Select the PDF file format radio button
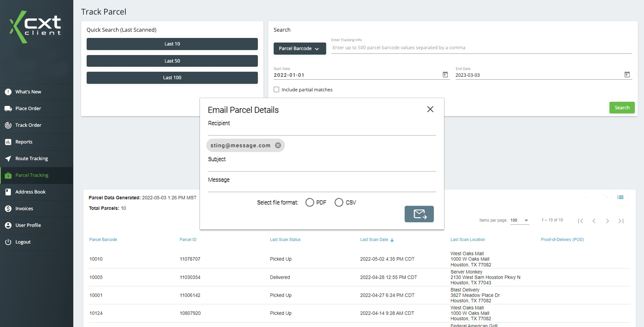Viewport: 644px width, 327px height. coord(310,202)
